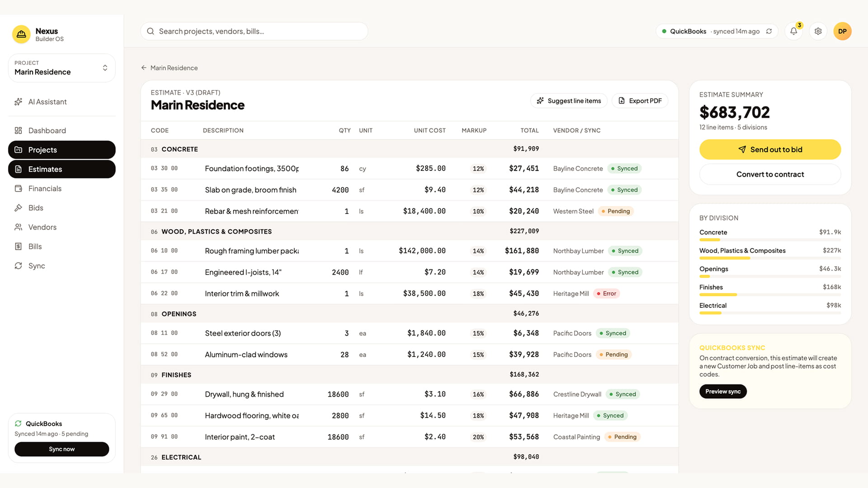Click the Pacific Doors vendor on Steel exterior doors
This screenshot has width=868, height=488.
click(572, 333)
